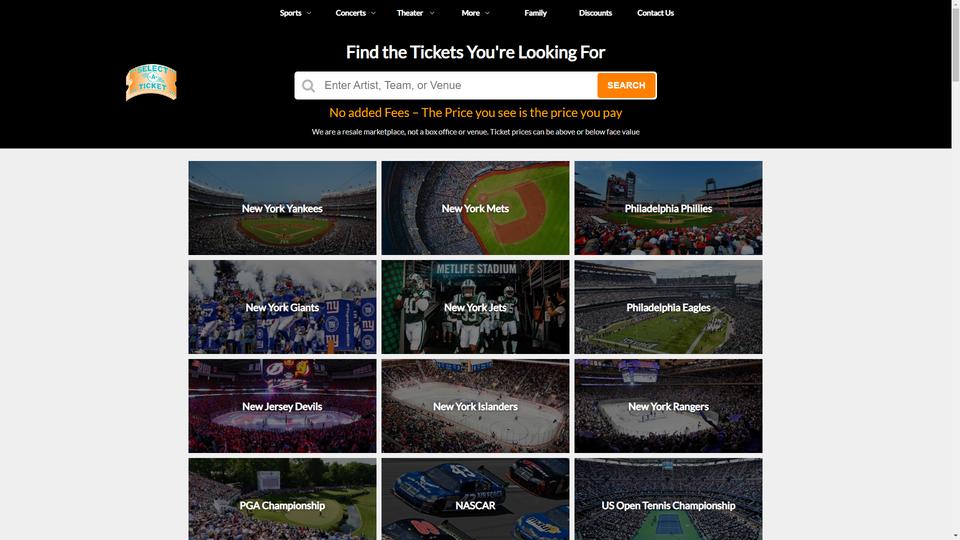Open the New Jersey Devils tile
The height and width of the screenshot is (540, 960).
pyautogui.click(x=282, y=406)
